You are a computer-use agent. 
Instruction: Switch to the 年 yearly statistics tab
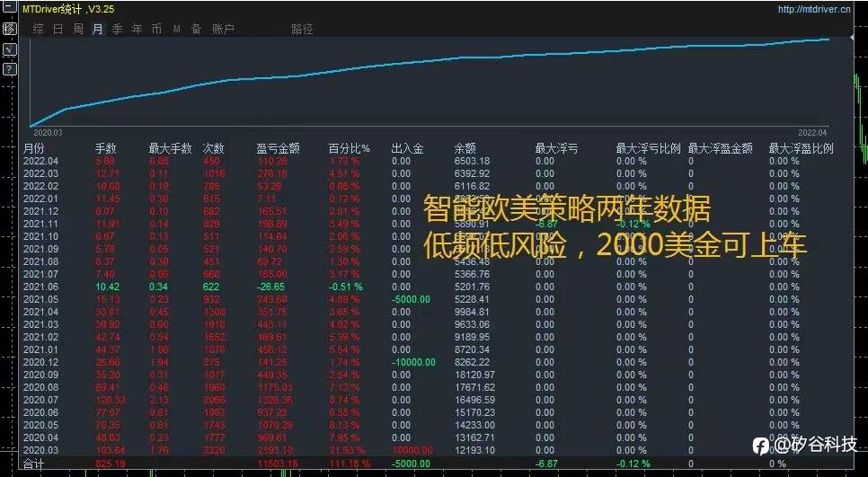click(x=137, y=29)
